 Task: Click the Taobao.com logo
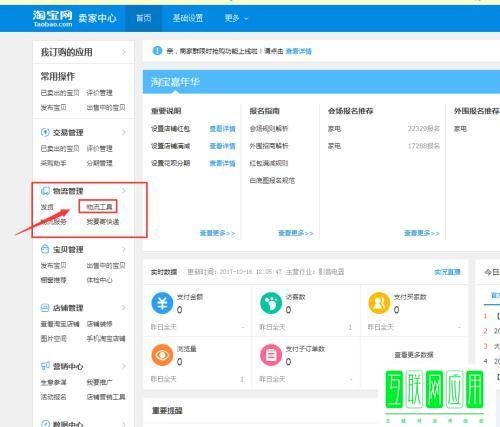[x=53, y=18]
